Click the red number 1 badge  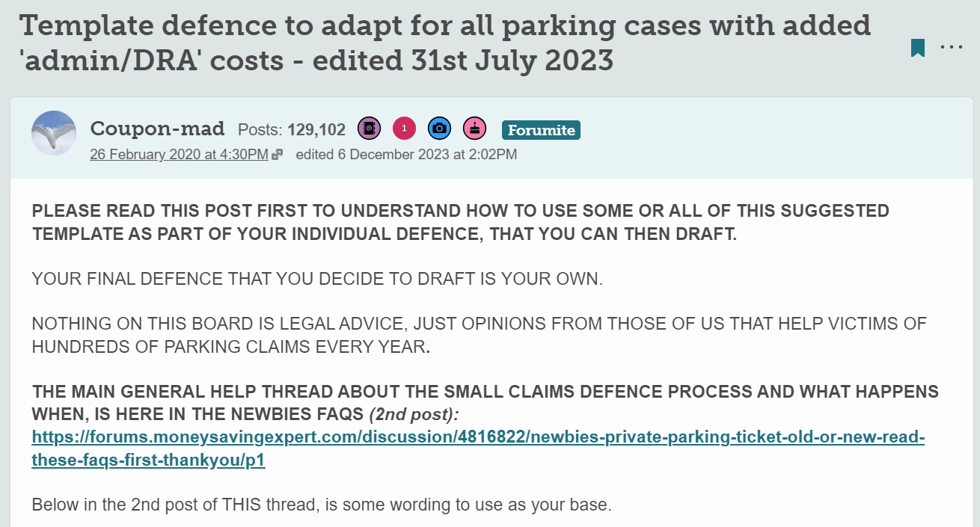point(404,129)
